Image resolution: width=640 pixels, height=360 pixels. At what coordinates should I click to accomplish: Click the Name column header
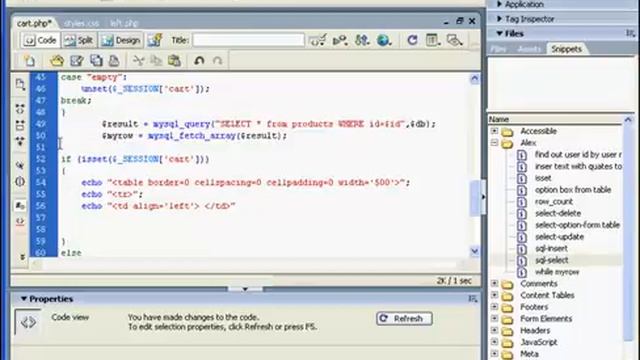556,119
